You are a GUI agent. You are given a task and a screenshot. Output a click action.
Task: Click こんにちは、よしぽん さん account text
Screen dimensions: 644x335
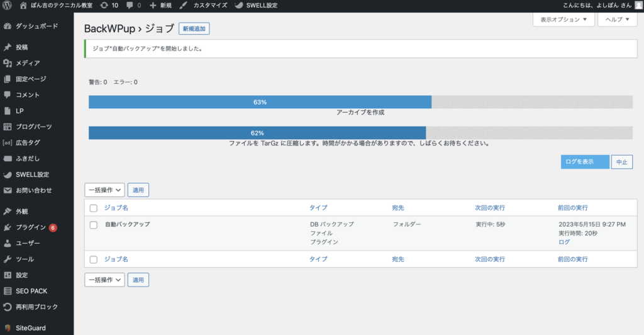pos(597,5)
